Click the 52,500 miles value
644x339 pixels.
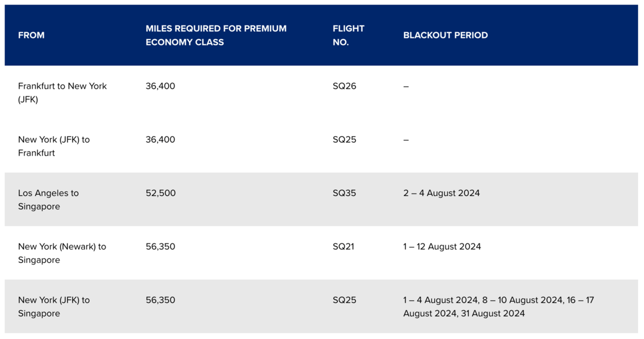click(160, 193)
